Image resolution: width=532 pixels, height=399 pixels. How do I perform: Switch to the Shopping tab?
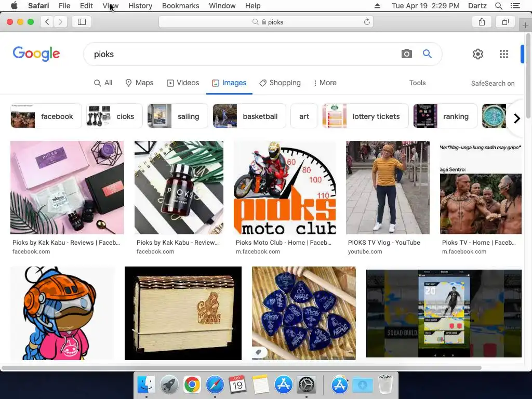coord(280,83)
